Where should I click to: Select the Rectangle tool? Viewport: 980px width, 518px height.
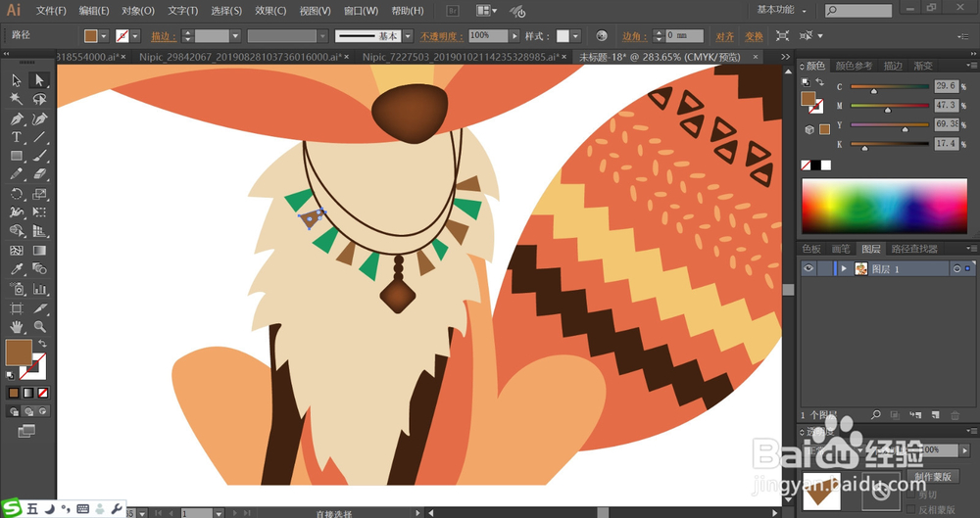click(17, 156)
